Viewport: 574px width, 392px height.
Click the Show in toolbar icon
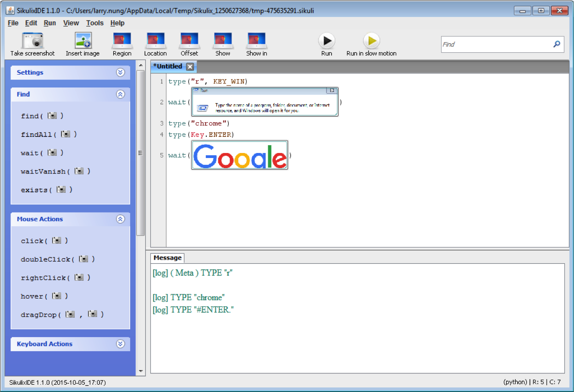pyautogui.click(x=257, y=41)
